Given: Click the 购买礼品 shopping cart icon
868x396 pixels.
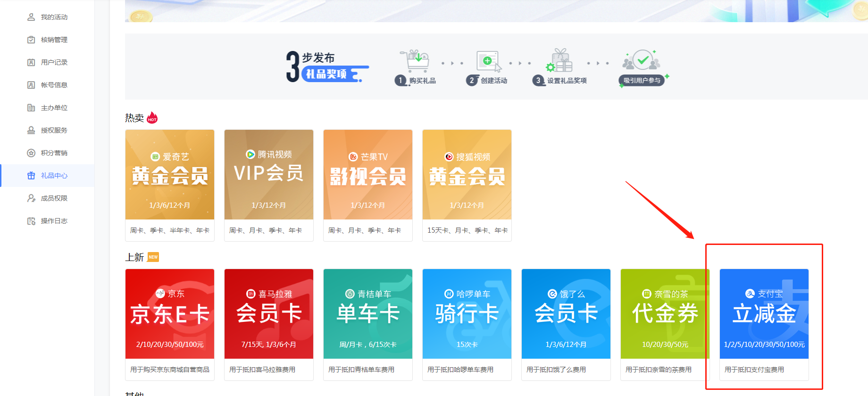Looking at the screenshot, I should tap(415, 60).
